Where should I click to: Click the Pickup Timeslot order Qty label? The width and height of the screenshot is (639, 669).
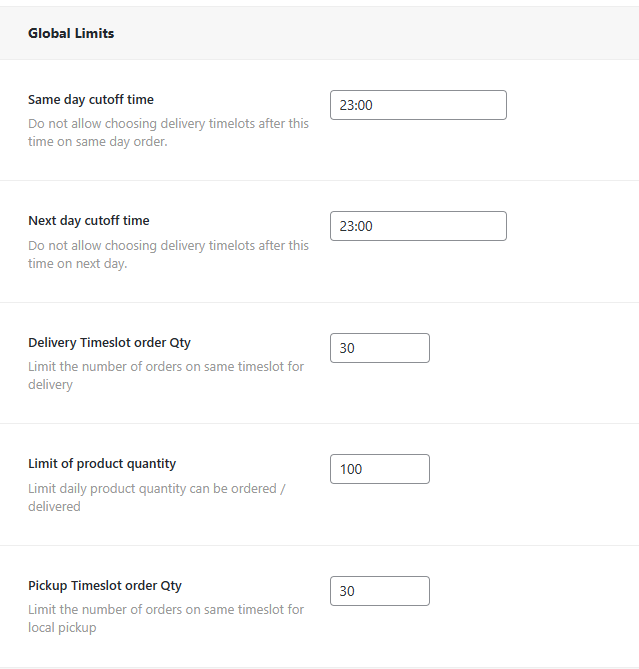(105, 585)
